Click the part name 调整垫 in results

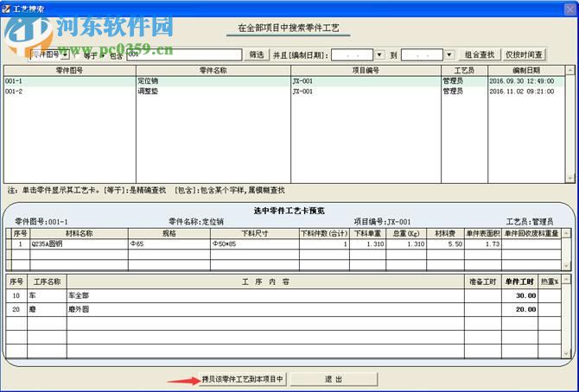(x=148, y=92)
